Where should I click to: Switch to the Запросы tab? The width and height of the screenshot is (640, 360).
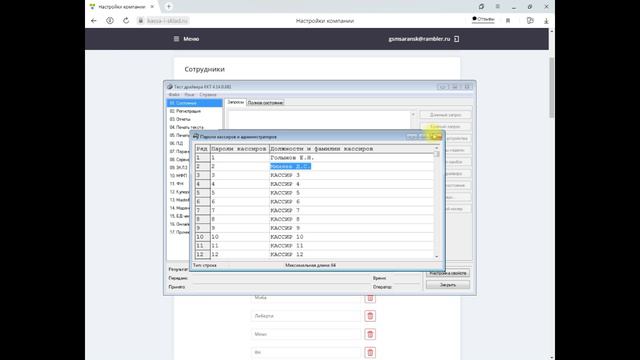tap(236, 102)
